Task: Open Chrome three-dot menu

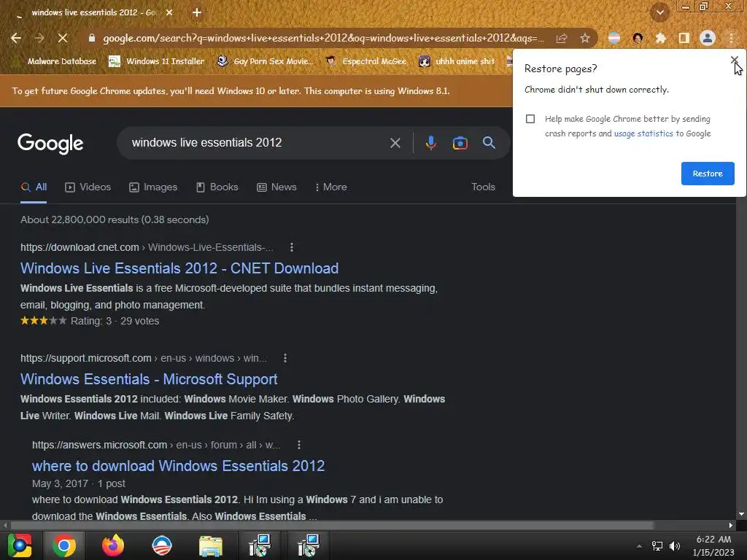Action: tap(731, 38)
